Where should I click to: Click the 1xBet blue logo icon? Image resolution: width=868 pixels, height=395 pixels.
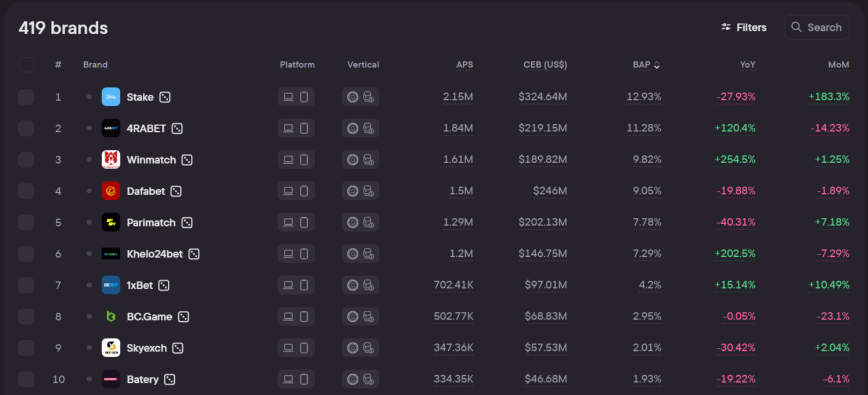point(111,285)
